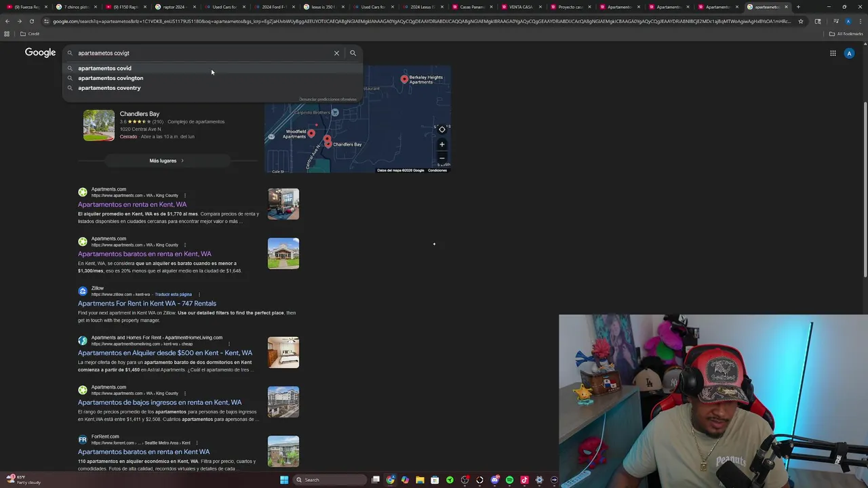Open the Google apps grid icon

point(833,53)
